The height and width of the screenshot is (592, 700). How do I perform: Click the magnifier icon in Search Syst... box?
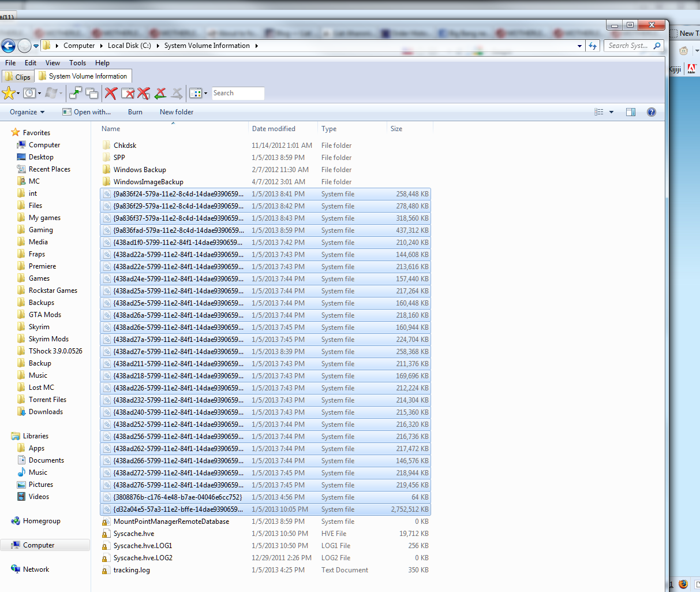tap(657, 46)
